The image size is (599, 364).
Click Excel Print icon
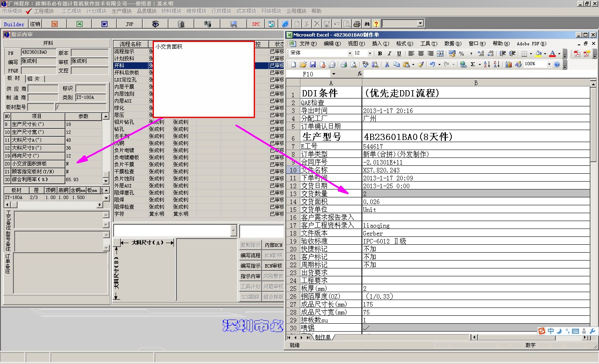pyautogui.click(x=344, y=64)
